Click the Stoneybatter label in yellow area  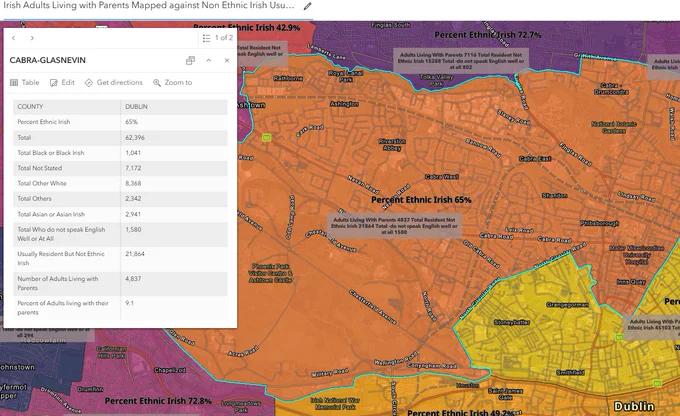(512, 322)
